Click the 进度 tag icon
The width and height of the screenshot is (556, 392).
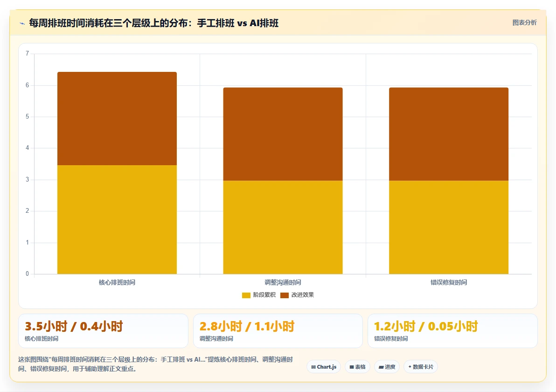381,367
